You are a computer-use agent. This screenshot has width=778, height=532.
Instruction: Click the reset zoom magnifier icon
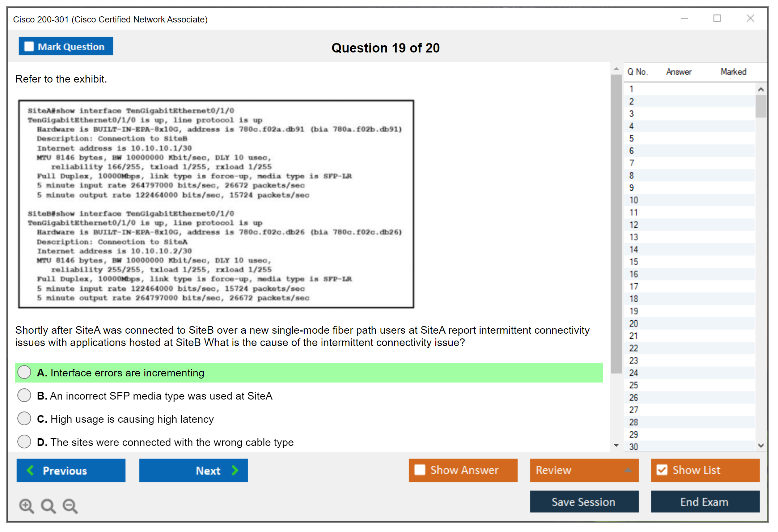pos(48,506)
